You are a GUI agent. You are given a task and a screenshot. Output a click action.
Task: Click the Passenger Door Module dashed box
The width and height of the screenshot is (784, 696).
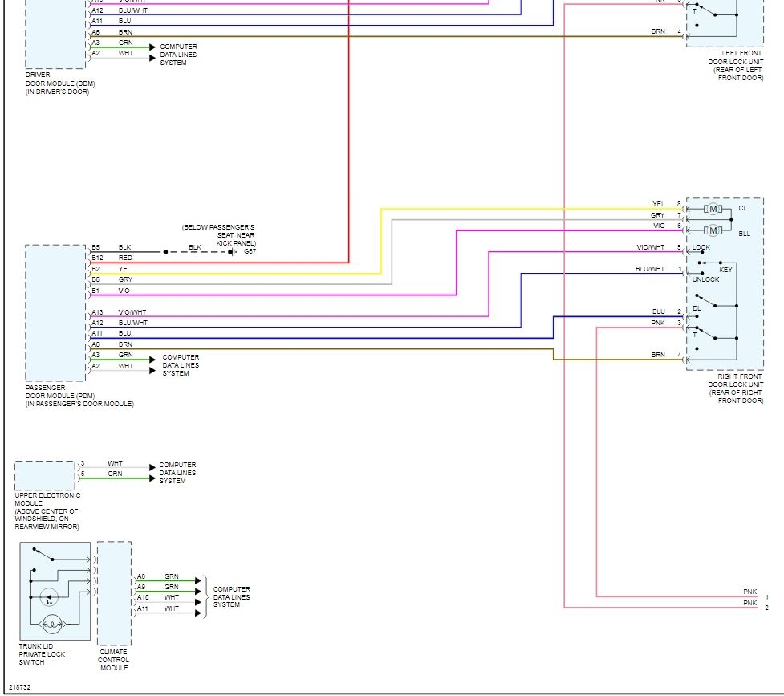click(55, 313)
